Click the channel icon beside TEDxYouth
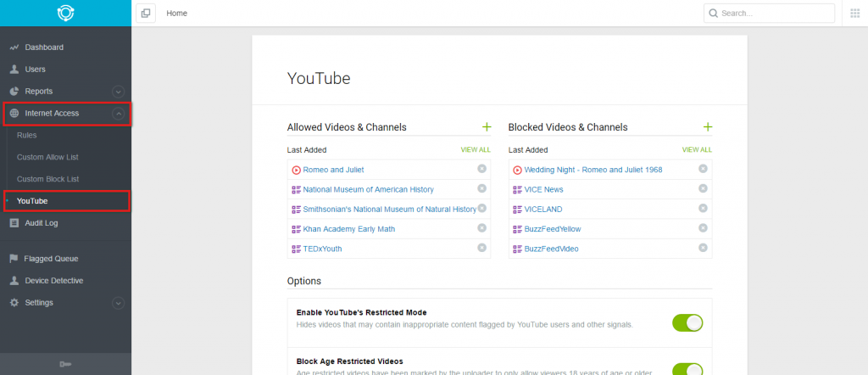This screenshot has width=868, height=375. [x=296, y=249]
